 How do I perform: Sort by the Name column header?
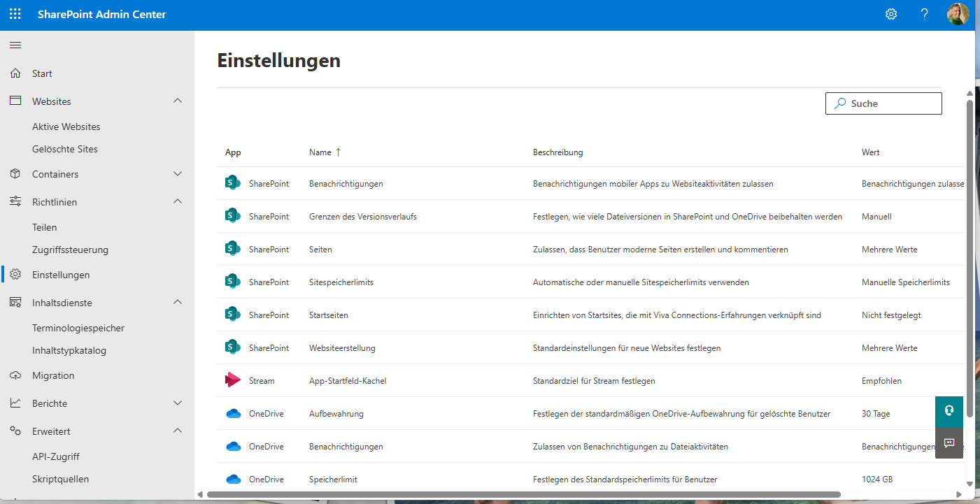click(x=320, y=152)
